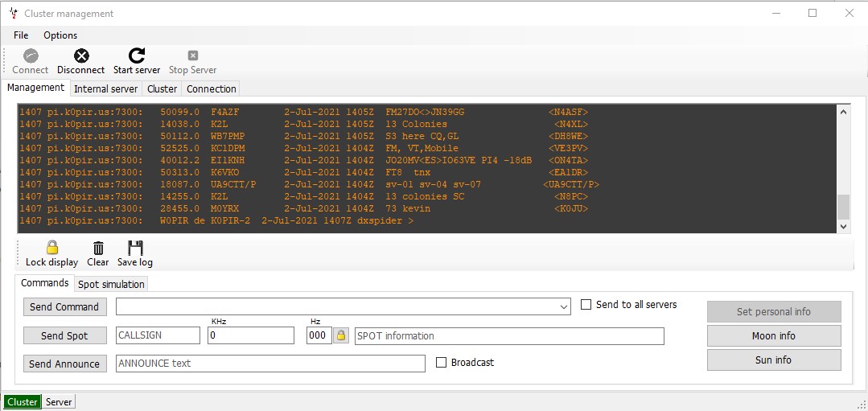Enable Send to all servers checkbox

coord(586,305)
